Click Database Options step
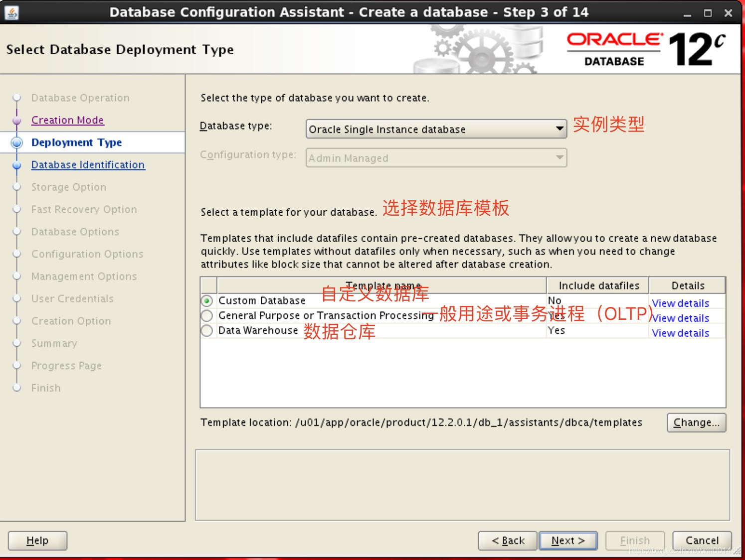The image size is (745, 560). 75,232
